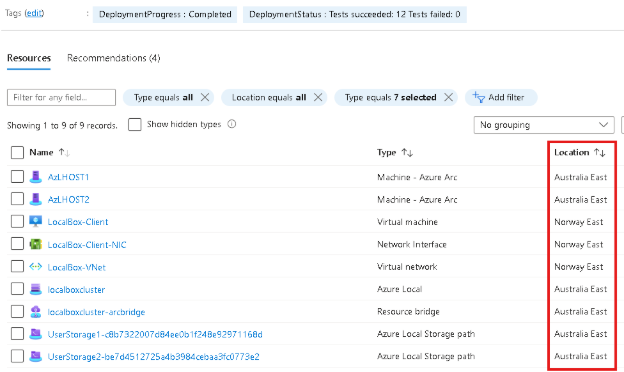Click the LocalBox-Client virtual machine icon
The width and height of the screenshot is (624, 372).
[x=35, y=221]
